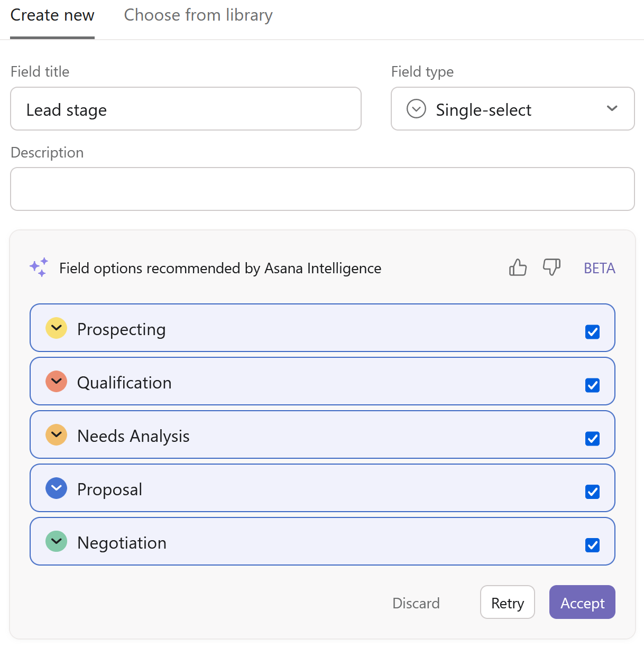Click the thumbs up feedback icon
This screenshot has height=648, width=644.
point(518,267)
